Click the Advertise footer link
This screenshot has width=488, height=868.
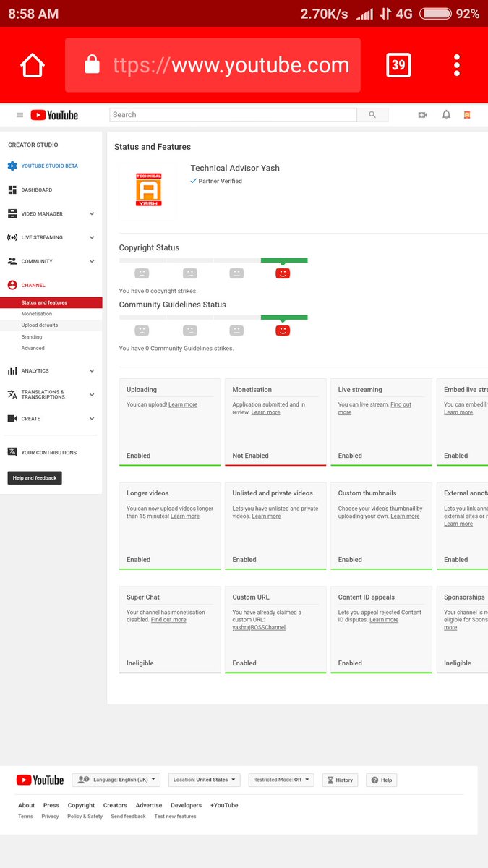(149, 805)
